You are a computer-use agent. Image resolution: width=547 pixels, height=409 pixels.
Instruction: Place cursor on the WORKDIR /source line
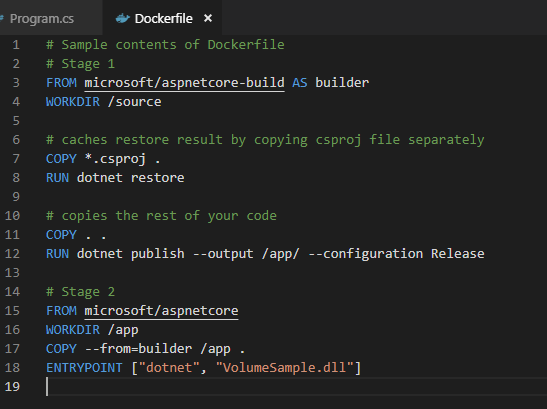[x=104, y=102]
